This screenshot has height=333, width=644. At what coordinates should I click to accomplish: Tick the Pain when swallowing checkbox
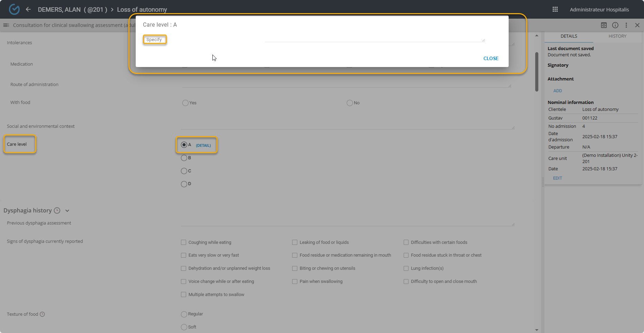pyautogui.click(x=295, y=282)
